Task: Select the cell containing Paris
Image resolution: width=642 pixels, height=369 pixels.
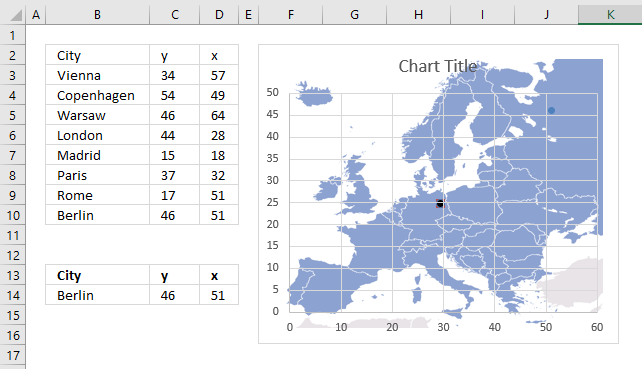Action: (97, 175)
